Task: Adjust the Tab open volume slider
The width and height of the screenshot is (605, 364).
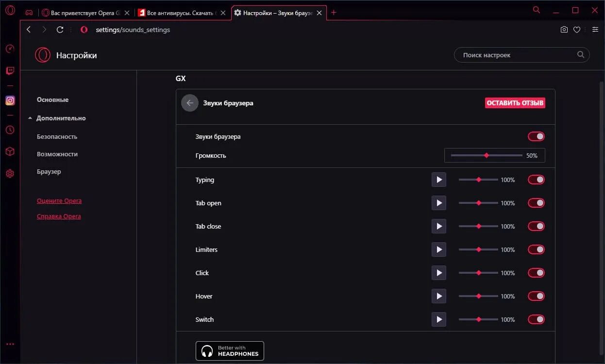Action: tap(479, 203)
